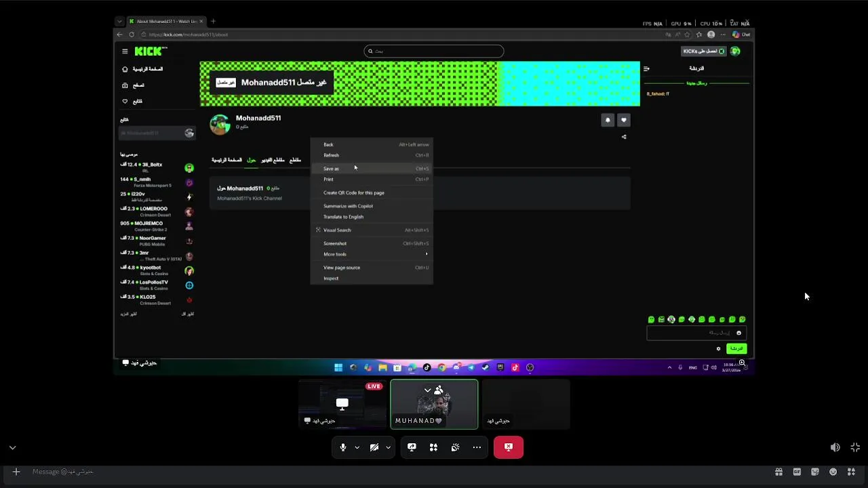Collapse the chat panel using its arrow icon
Viewport: 868px width, 488px height.
pyautogui.click(x=646, y=68)
